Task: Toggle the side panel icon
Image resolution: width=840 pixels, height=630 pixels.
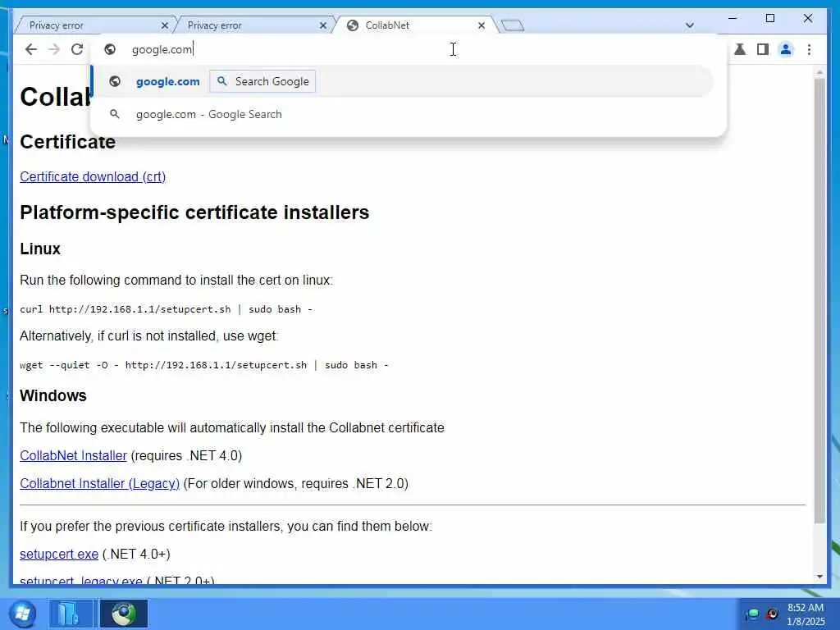Action: pos(763,50)
